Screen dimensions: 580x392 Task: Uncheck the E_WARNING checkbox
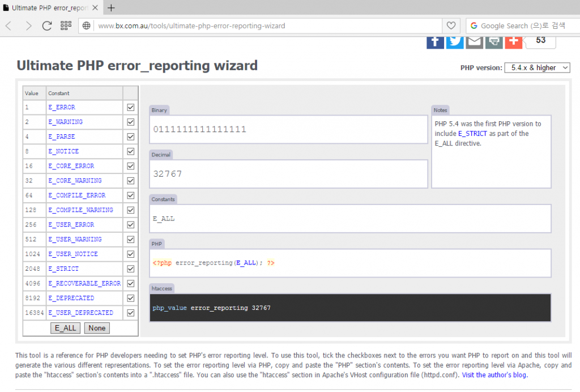131,122
